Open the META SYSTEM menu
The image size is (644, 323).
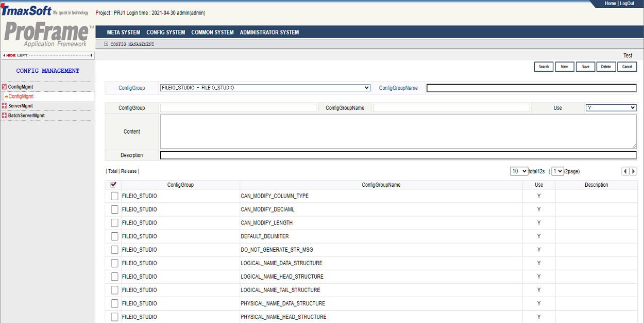point(124,33)
